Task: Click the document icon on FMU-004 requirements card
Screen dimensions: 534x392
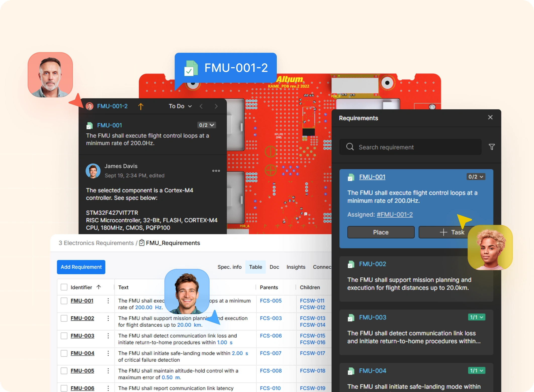Action: click(351, 371)
